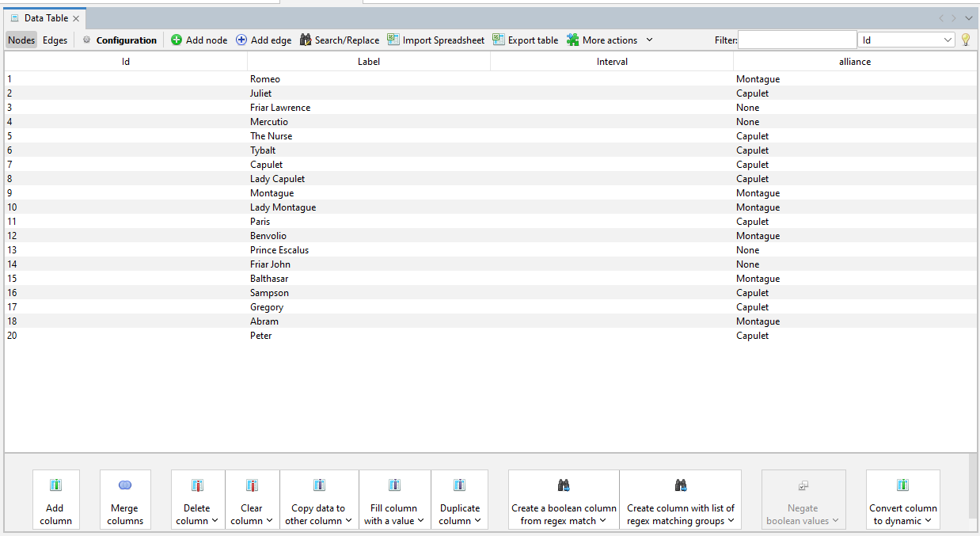Open Search/Replace with the binoculars icon
980x536 pixels.
(306, 40)
